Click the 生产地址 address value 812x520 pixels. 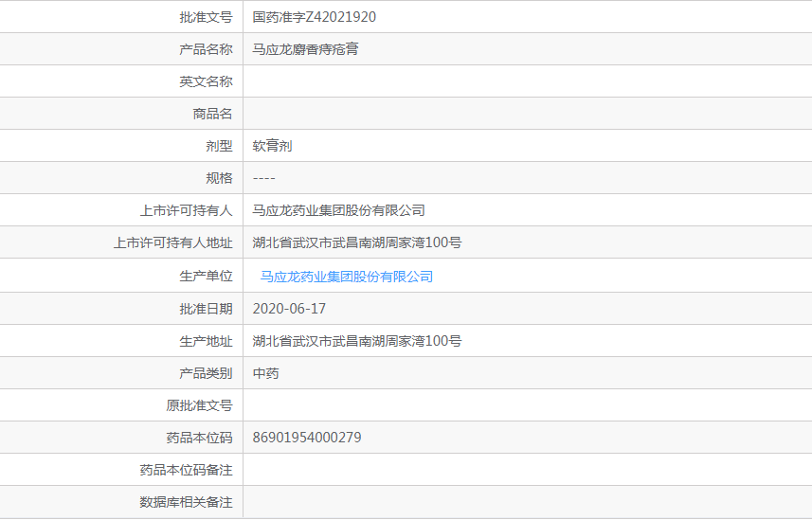[357, 341]
